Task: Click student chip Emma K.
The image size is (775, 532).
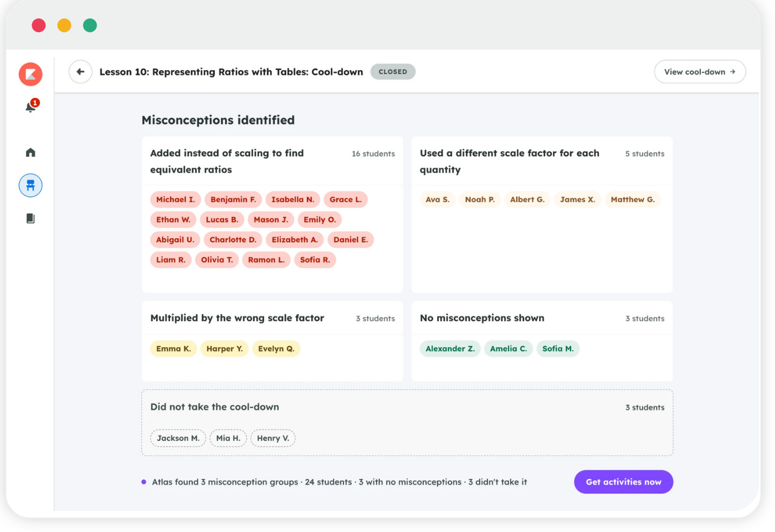Action: (x=173, y=348)
